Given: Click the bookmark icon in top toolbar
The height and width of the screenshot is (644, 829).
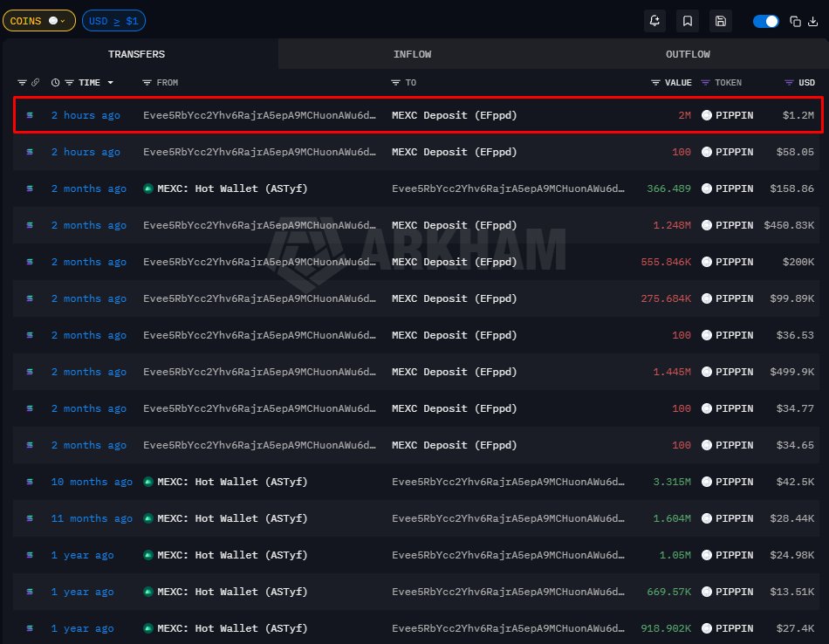Looking at the screenshot, I should point(688,21).
